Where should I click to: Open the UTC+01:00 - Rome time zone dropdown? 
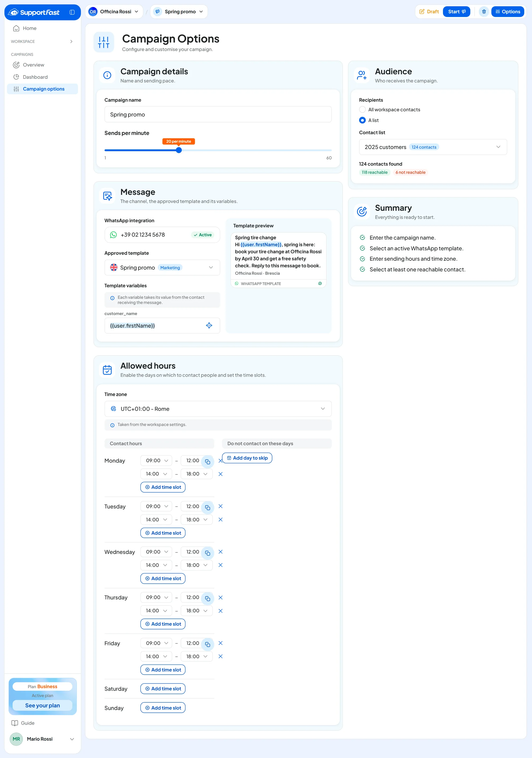[x=218, y=409]
